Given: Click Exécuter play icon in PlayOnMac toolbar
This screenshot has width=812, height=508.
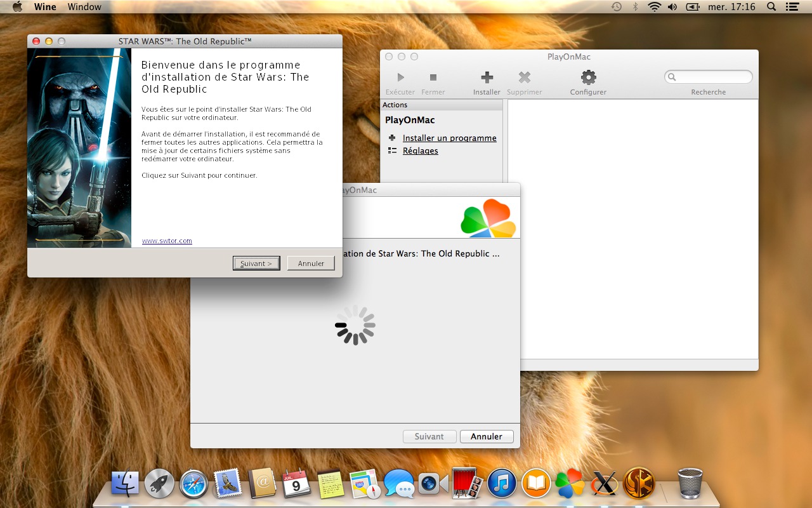Looking at the screenshot, I should pyautogui.click(x=400, y=77).
